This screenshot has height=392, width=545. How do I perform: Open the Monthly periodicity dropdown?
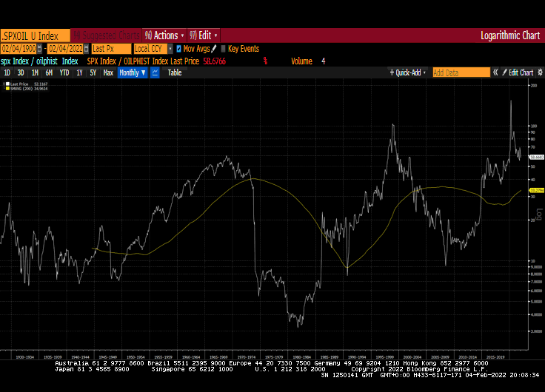[133, 72]
